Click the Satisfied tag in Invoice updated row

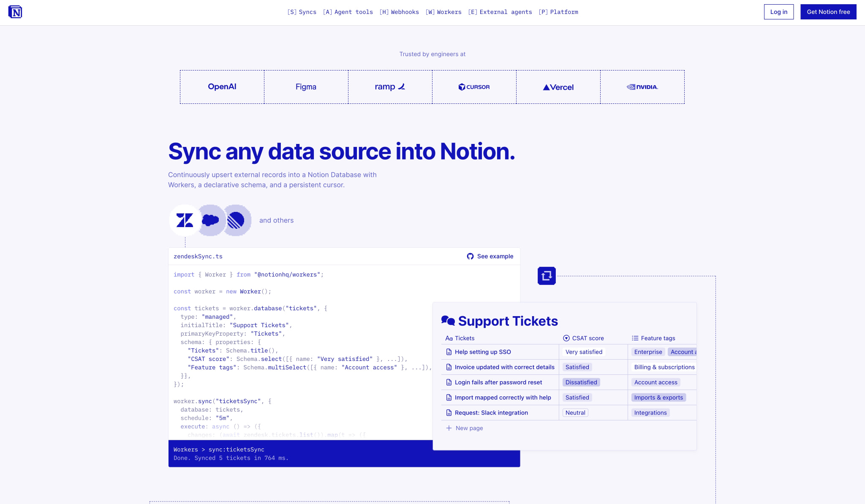[577, 367]
